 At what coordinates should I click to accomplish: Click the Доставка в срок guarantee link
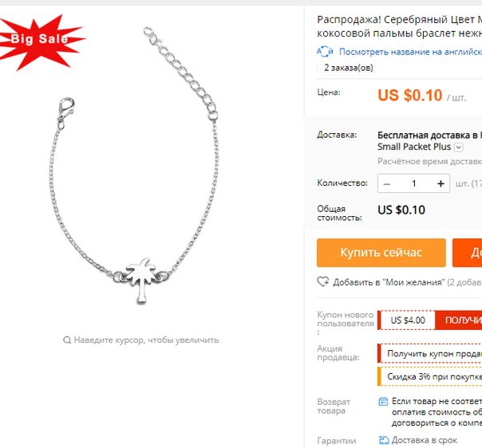click(425, 440)
